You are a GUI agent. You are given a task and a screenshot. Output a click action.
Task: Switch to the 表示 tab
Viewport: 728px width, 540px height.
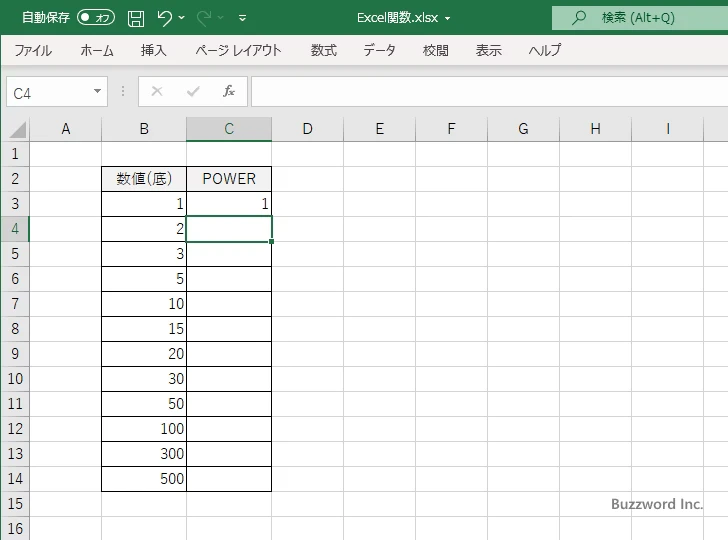[x=488, y=50]
